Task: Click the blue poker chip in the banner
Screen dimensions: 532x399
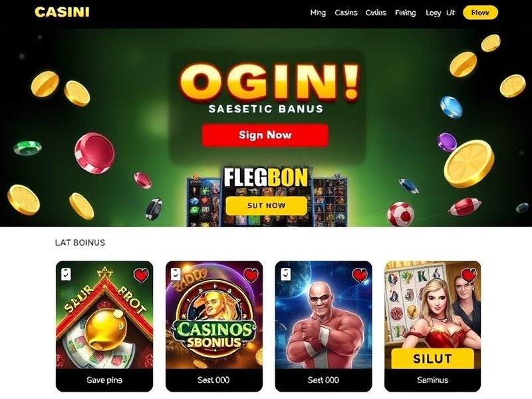Action: point(451,106)
